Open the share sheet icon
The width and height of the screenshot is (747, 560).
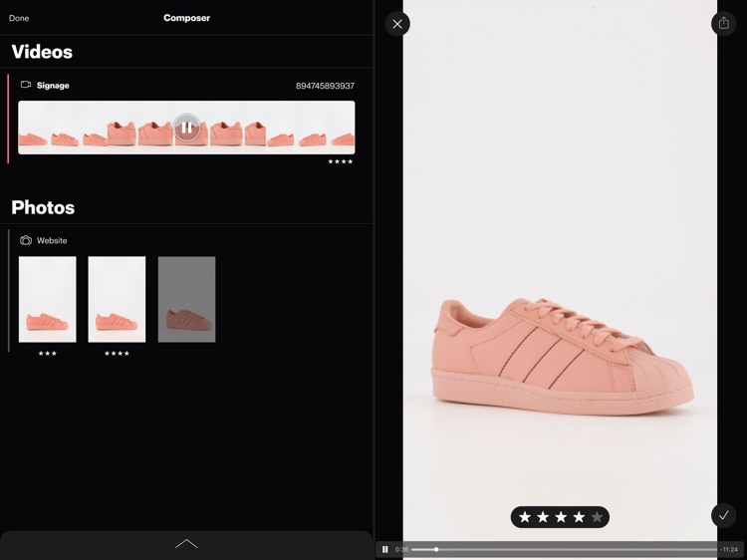pyautogui.click(x=724, y=23)
